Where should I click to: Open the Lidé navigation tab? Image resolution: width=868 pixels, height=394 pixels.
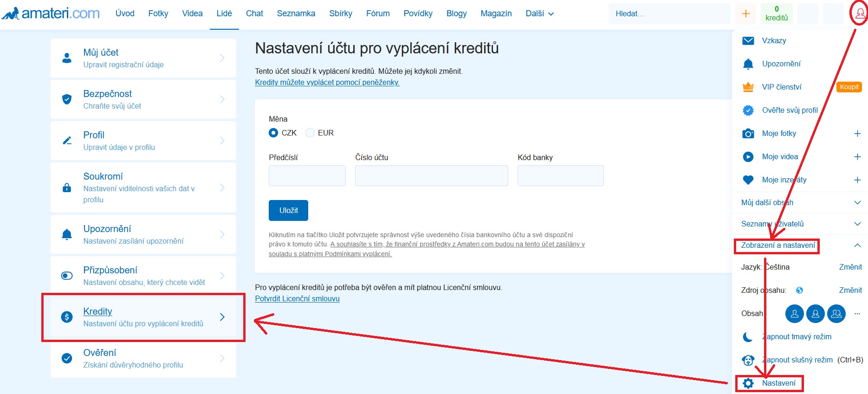tap(224, 14)
